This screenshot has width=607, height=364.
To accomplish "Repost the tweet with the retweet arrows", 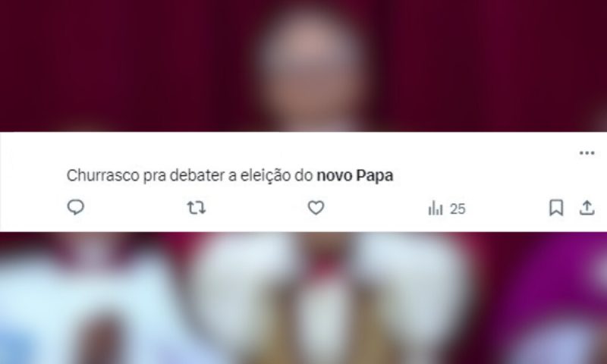I will pyautogui.click(x=197, y=208).
